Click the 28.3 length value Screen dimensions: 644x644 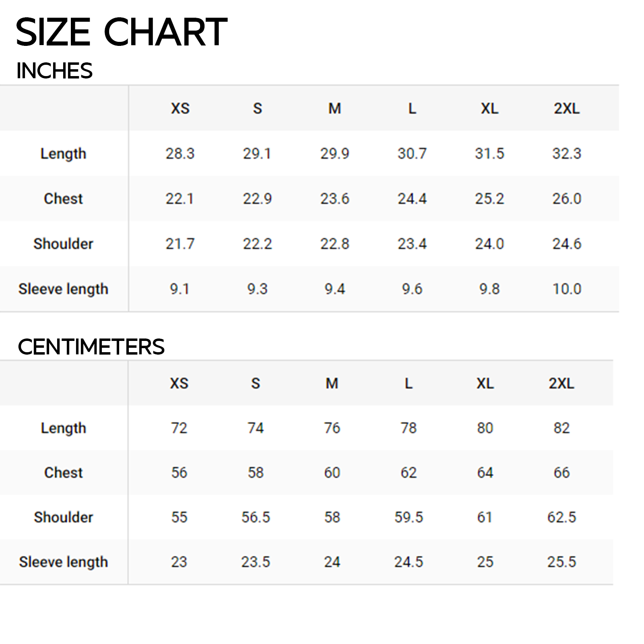coord(180,153)
